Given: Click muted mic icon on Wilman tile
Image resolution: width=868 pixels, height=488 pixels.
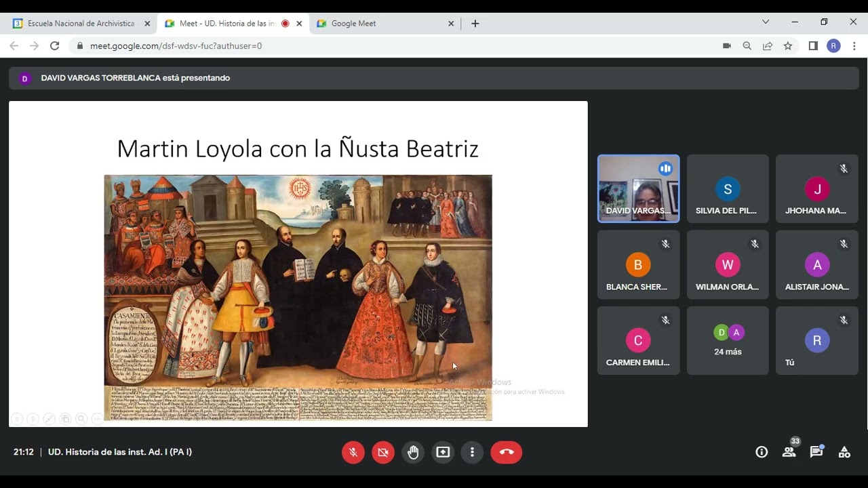Looking at the screenshot, I should 755,244.
